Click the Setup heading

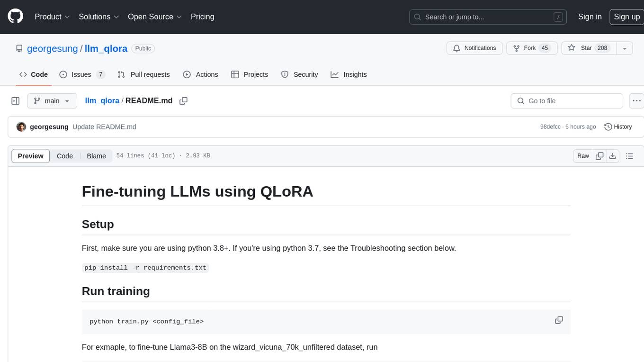coord(98,224)
